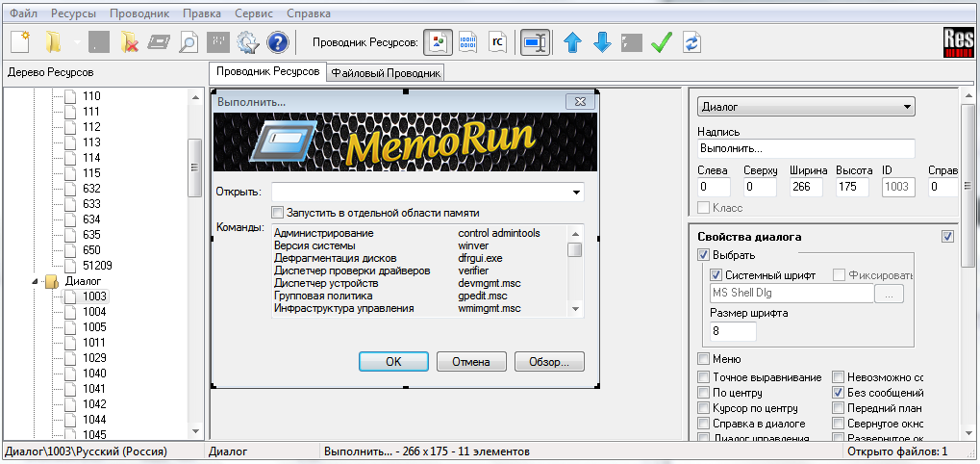Click the blue up arrow icon
The height and width of the screenshot is (464, 980).
point(572,42)
